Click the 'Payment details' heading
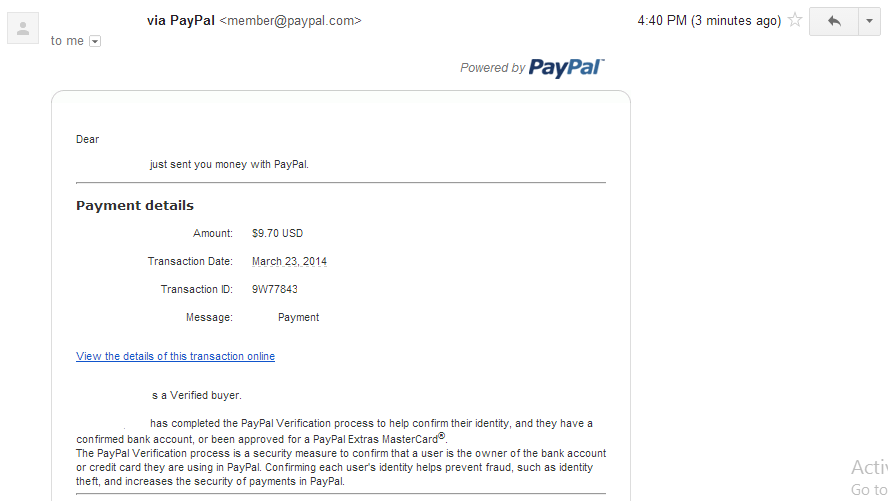Viewport: 888px width, 501px height. [135, 205]
